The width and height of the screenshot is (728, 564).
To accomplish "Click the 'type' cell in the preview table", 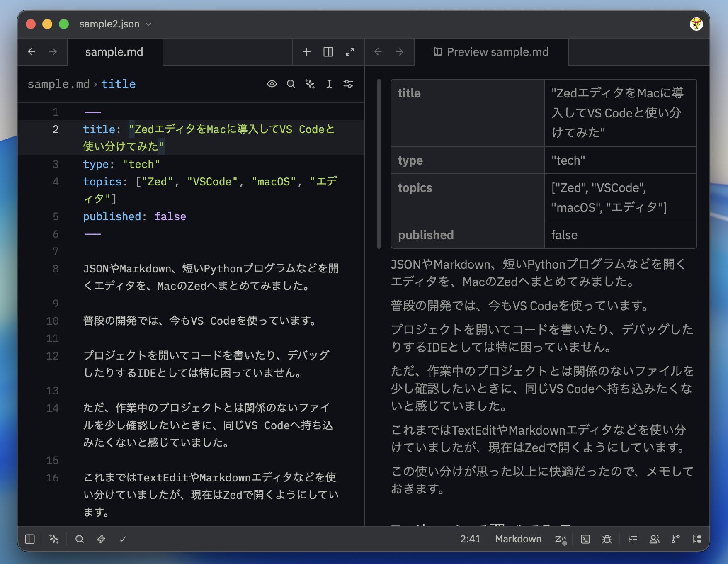I will [x=468, y=160].
